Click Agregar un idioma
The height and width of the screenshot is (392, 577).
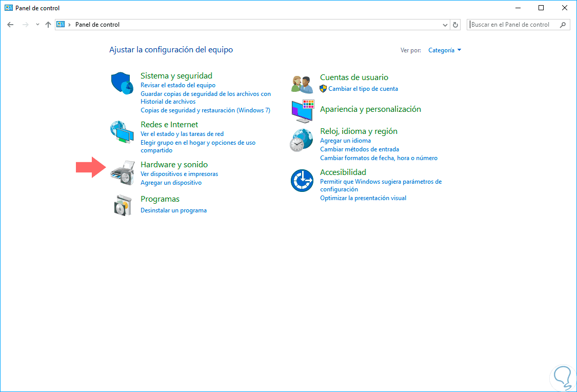pyautogui.click(x=346, y=141)
